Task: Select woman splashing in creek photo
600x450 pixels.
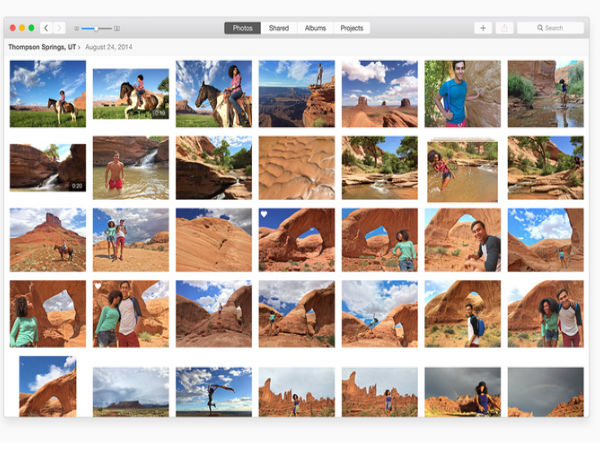Action: 462,171
